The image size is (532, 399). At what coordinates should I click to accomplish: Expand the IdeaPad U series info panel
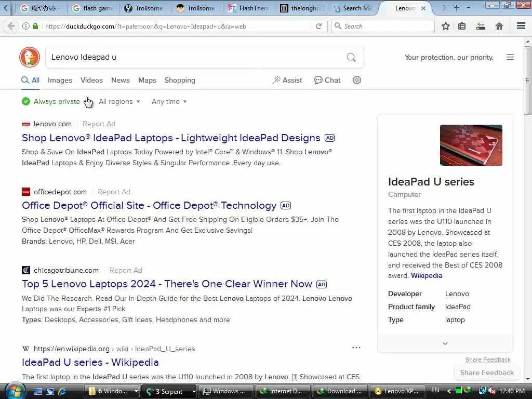(445, 343)
